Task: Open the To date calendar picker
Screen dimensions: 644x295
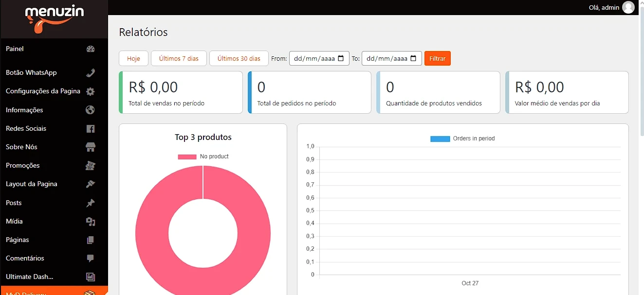Action: [x=413, y=58]
